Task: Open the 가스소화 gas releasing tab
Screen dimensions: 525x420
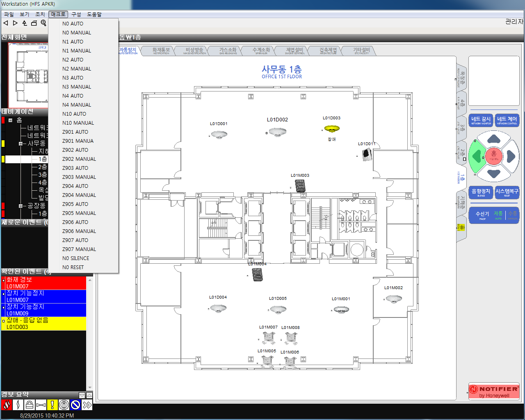Action: click(228, 50)
